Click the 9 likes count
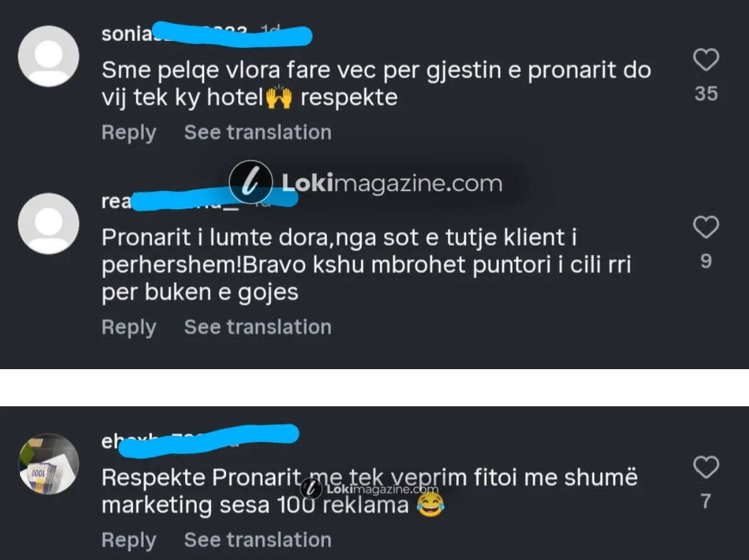The width and height of the screenshot is (749, 560). point(706,261)
